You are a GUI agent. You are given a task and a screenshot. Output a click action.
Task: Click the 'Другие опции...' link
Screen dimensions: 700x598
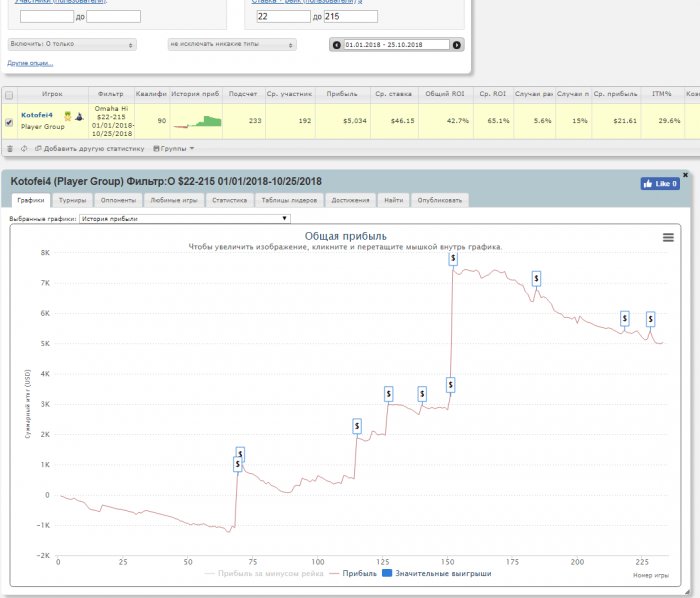(30, 63)
